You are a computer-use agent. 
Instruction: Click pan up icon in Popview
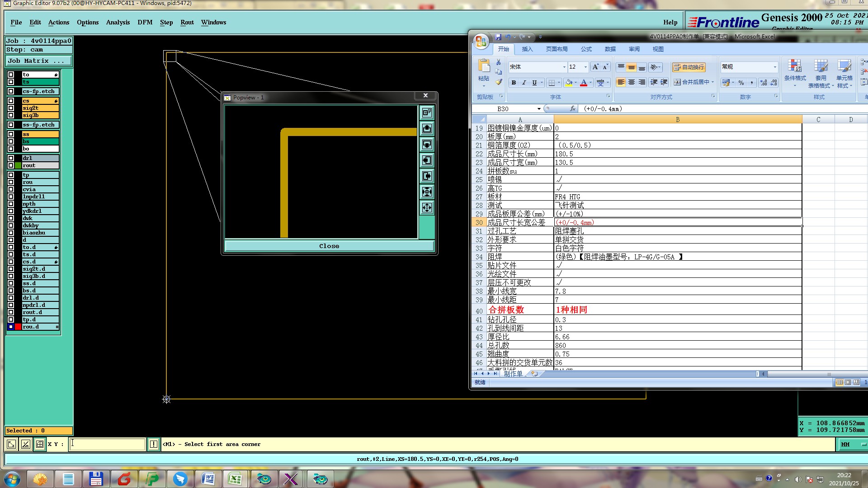coord(427,129)
